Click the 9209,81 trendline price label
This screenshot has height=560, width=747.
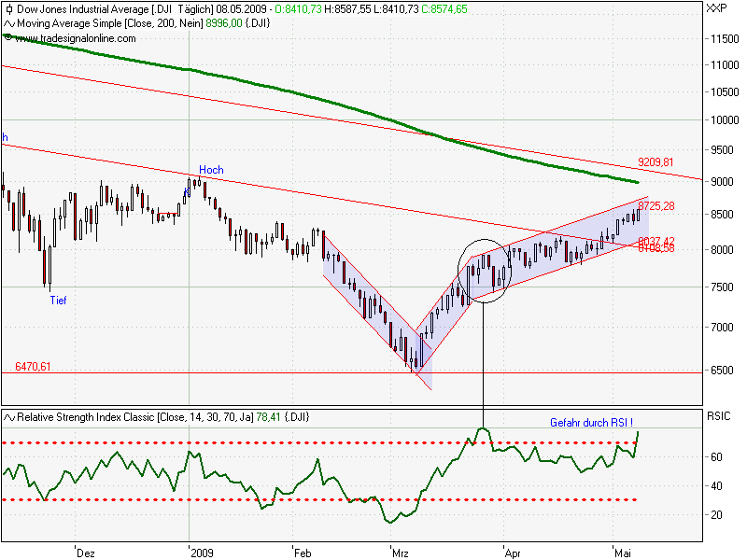[x=655, y=162]
